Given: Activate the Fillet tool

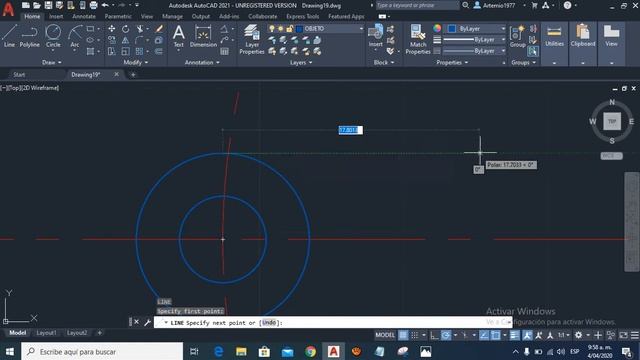Looking at the screenshot, I should click(139, 40).
